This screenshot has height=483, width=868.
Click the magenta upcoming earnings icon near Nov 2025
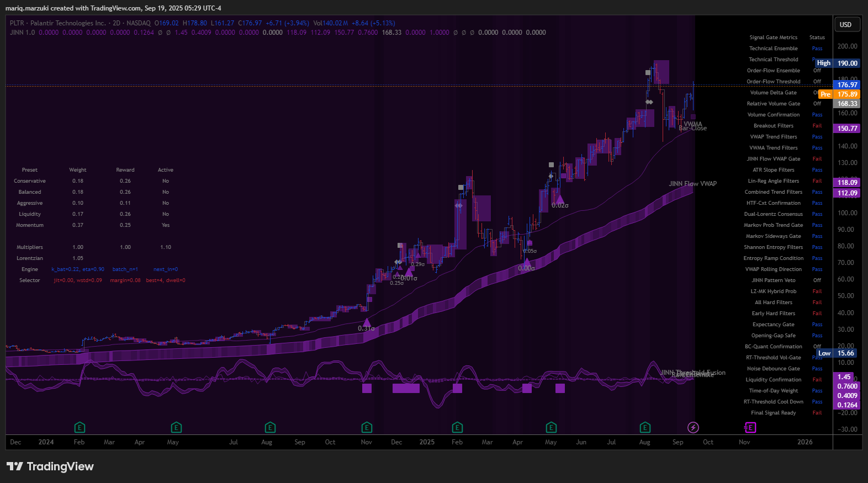(x=750, y=427)
